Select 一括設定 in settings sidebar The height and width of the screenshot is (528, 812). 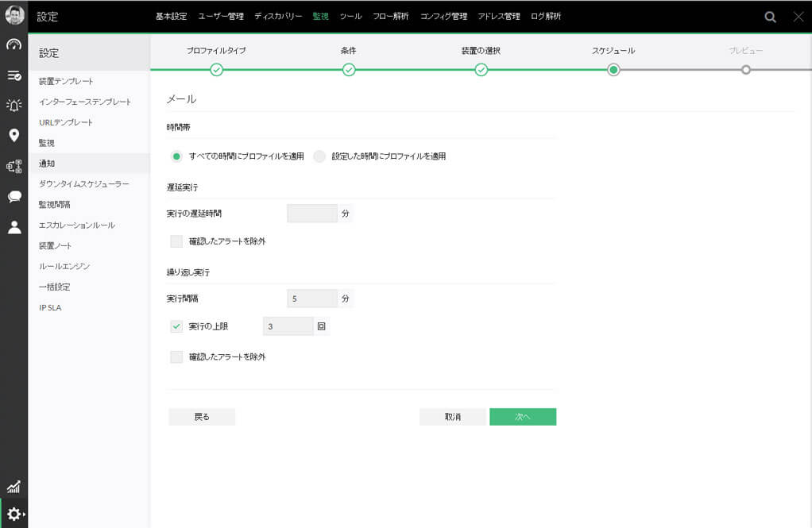click(54, 287)
